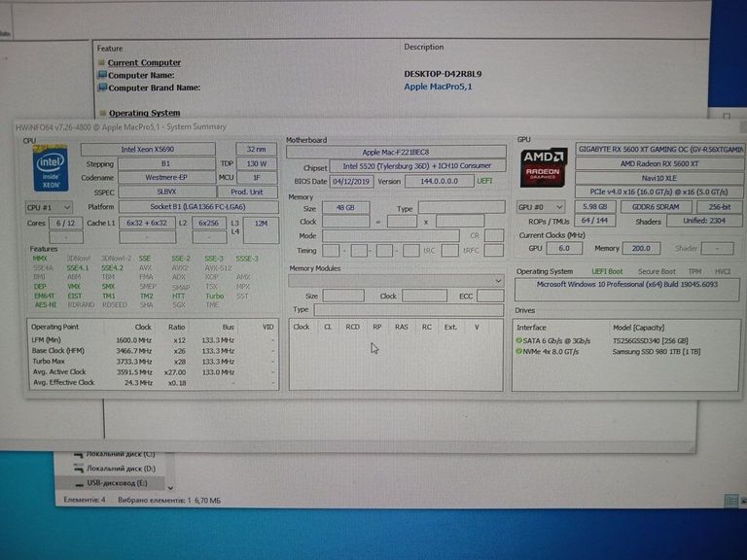Select Local Disk (C:) in the tree
The image size is (747, 560).
tap(121, 454)
